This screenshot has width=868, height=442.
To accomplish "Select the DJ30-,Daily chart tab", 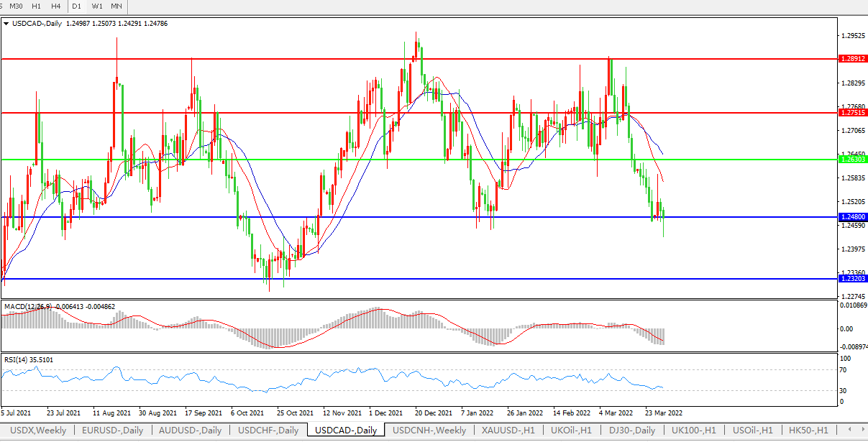I will (630, 430).
